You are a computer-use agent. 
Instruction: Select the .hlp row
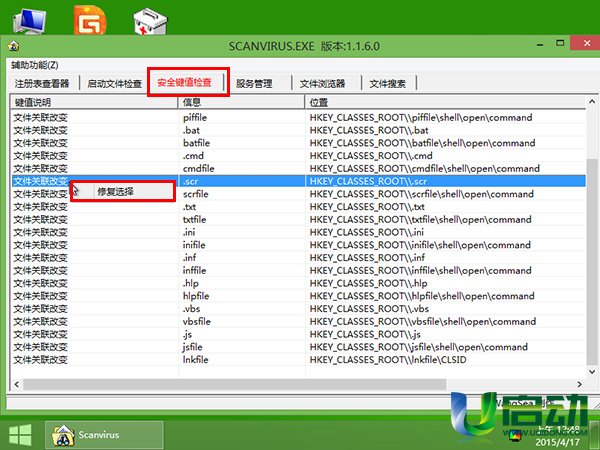point(298,283)
